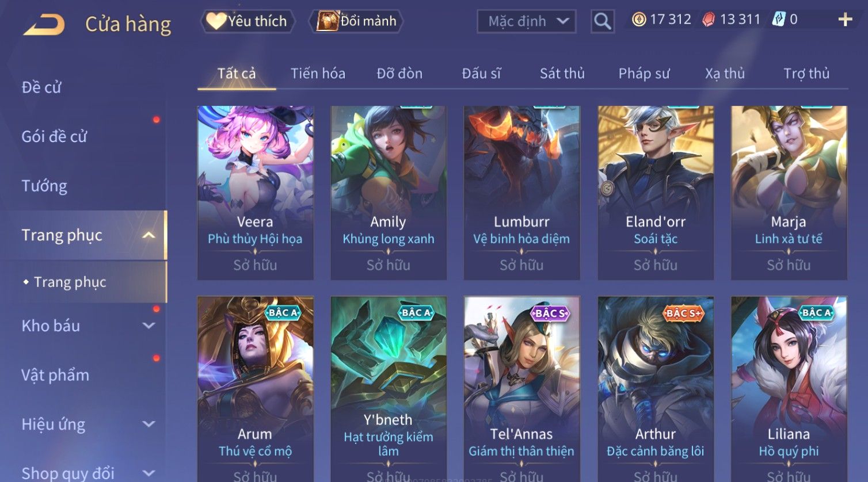
Task: Open Đổi mảnh shard exchange chest
Action: pos(357,21)
